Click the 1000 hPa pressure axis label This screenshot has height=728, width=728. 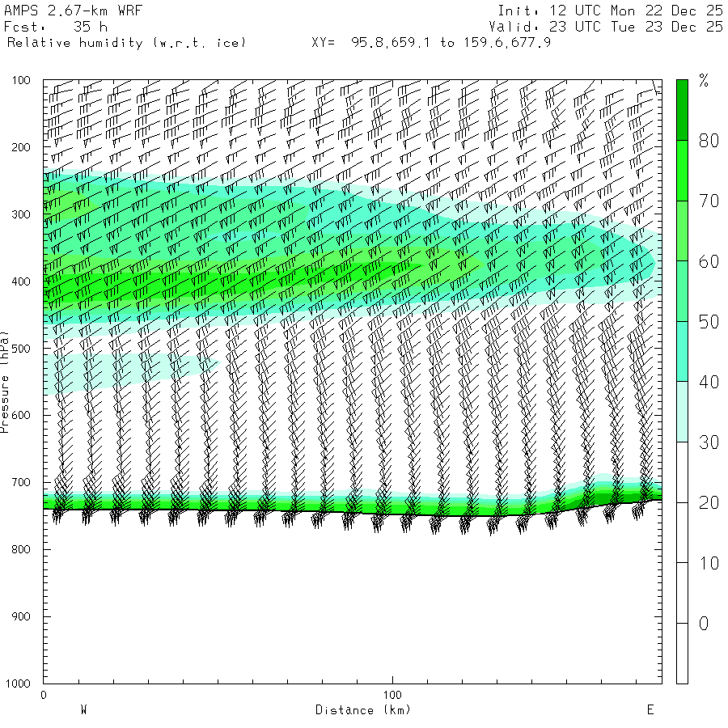tap(18, 684)
